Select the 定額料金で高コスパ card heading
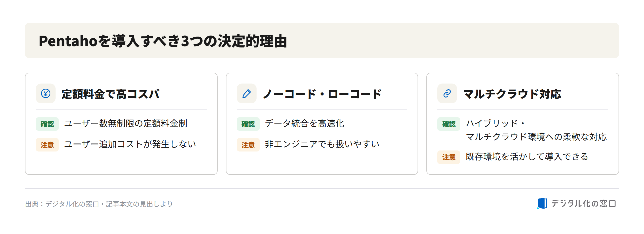 coord(110,94)
